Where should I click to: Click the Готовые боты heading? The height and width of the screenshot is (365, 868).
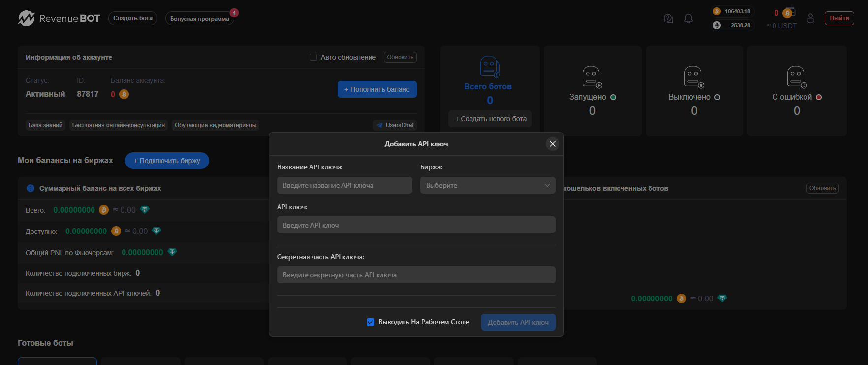45,343
